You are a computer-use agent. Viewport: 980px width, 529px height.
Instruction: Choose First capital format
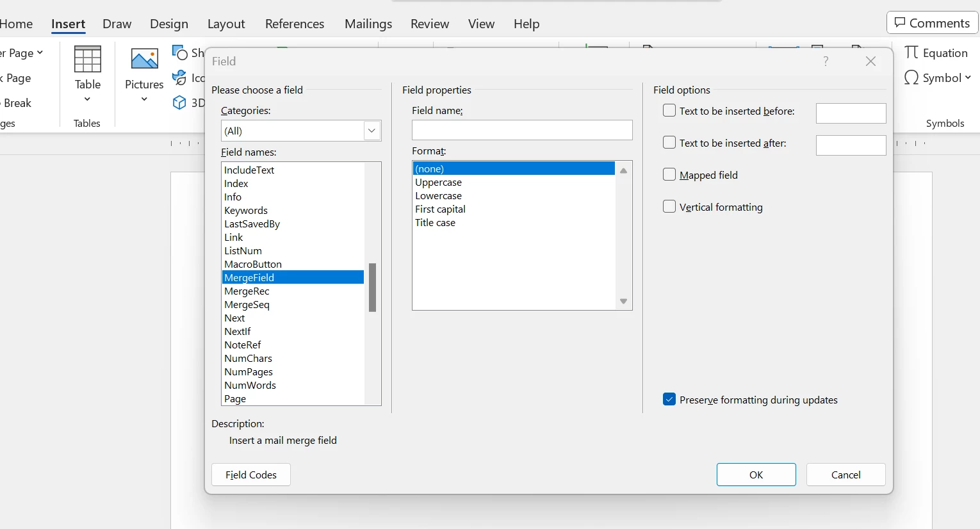(514, 209)
